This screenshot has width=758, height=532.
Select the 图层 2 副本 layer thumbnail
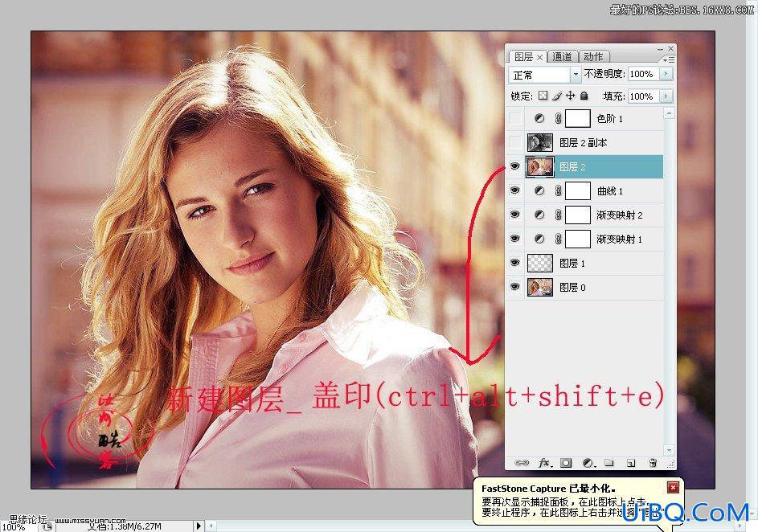click(540, 142)
